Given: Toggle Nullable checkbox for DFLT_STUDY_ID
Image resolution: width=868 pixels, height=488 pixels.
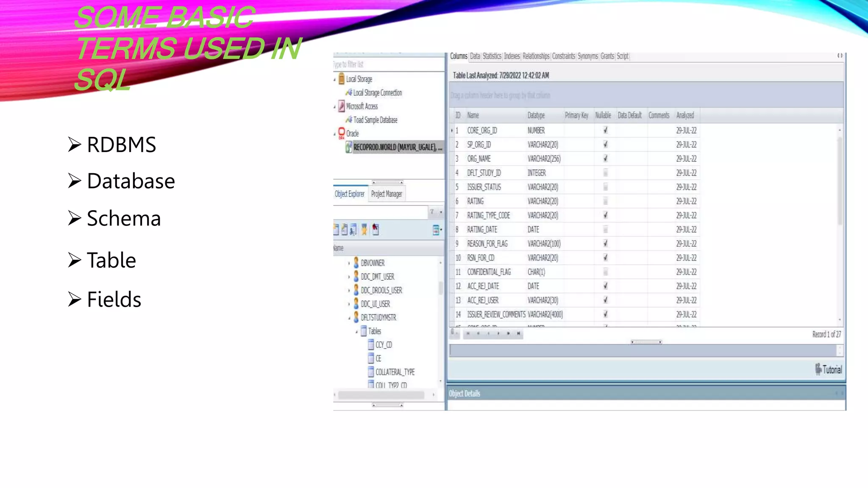Looking at the screenshot, I should tap(605, 173).
